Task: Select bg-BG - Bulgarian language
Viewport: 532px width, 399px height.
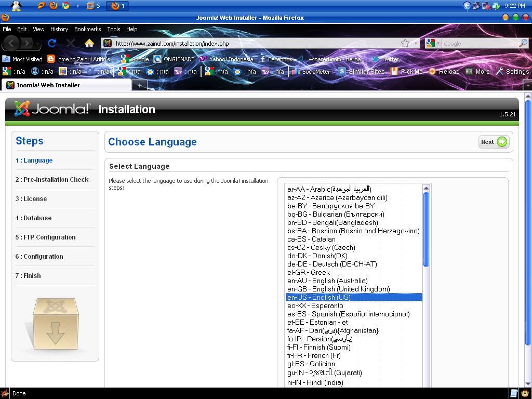Action: pos(354,214)
